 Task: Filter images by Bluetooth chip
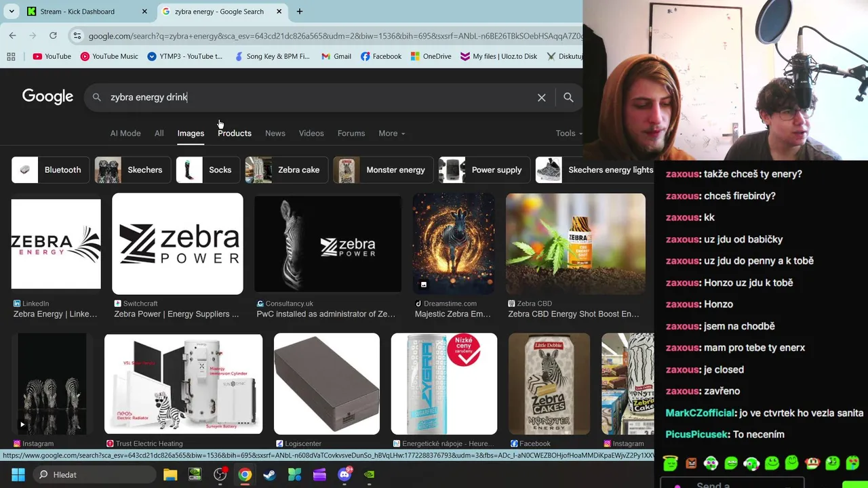(x=50, y=170)
